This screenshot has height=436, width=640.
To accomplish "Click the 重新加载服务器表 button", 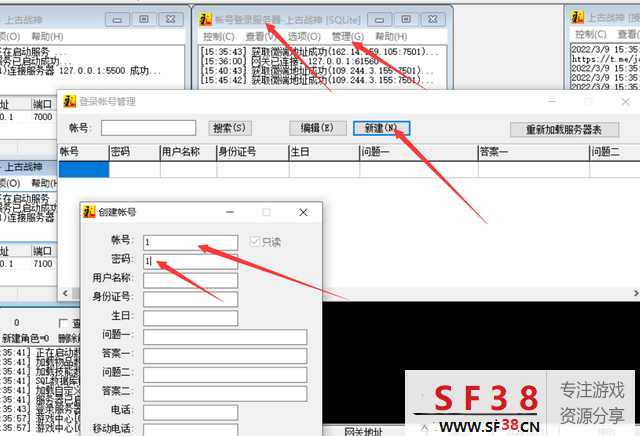I will (564, 130).
